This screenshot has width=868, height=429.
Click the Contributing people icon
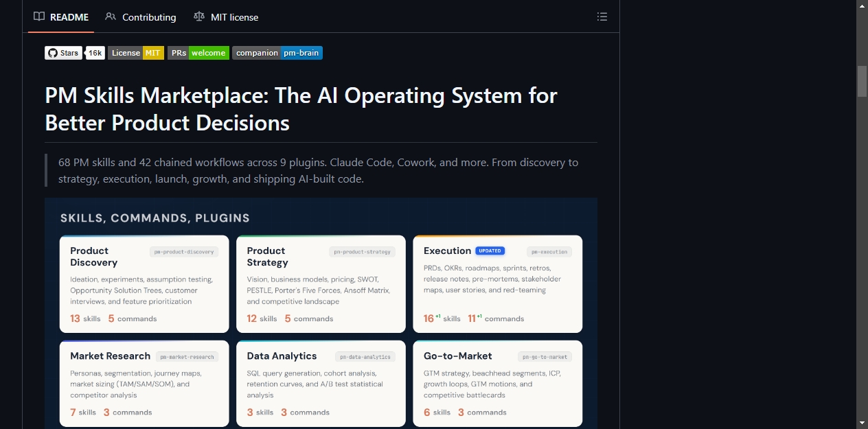[x=111, y=16]
